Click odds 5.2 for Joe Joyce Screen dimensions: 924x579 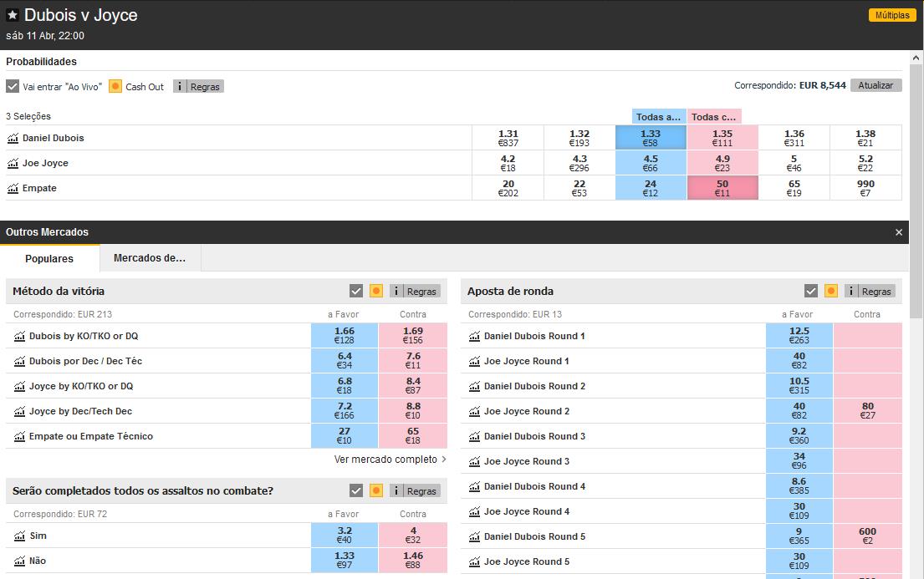(865, 163)
